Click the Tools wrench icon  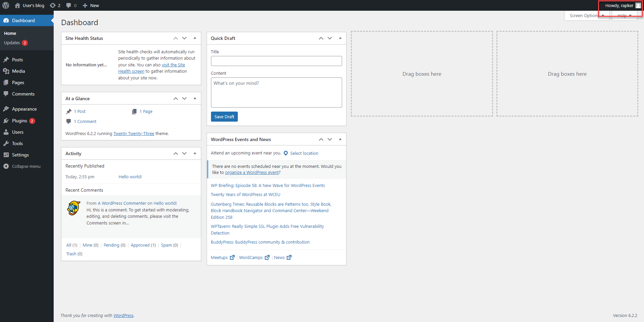[6, 143]
